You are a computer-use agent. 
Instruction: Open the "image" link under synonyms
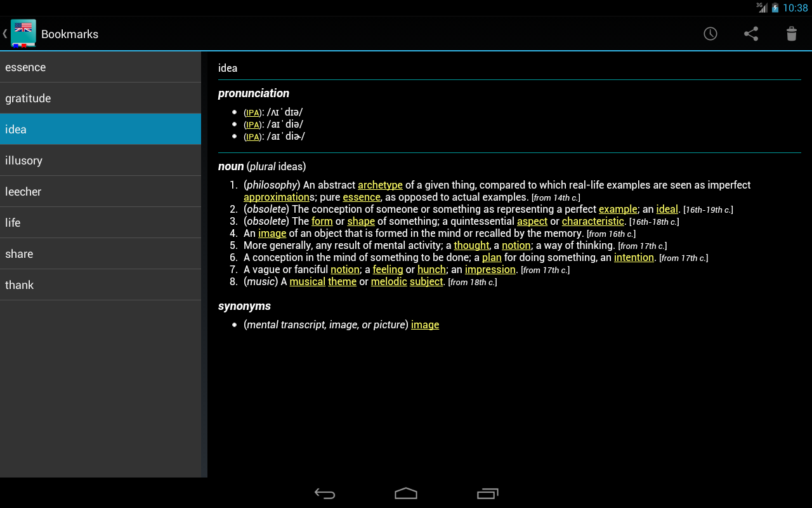(x=425, y=325)
